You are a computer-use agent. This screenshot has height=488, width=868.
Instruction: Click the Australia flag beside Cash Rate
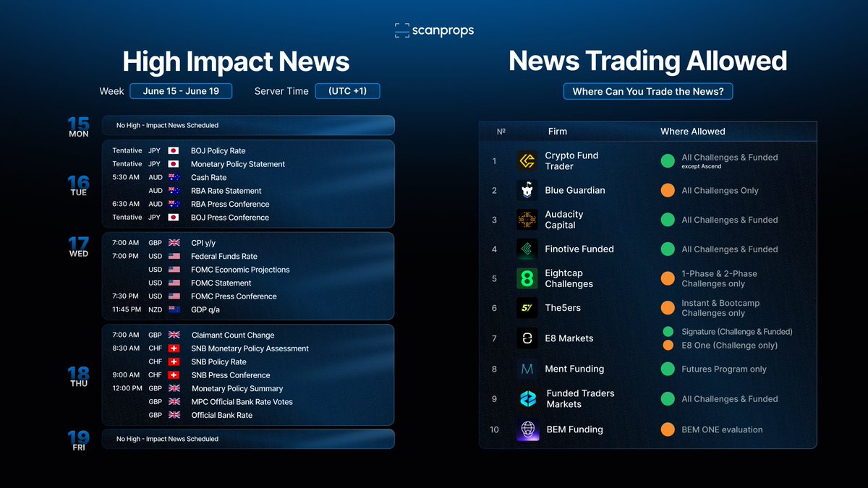[x=174, y=178]
